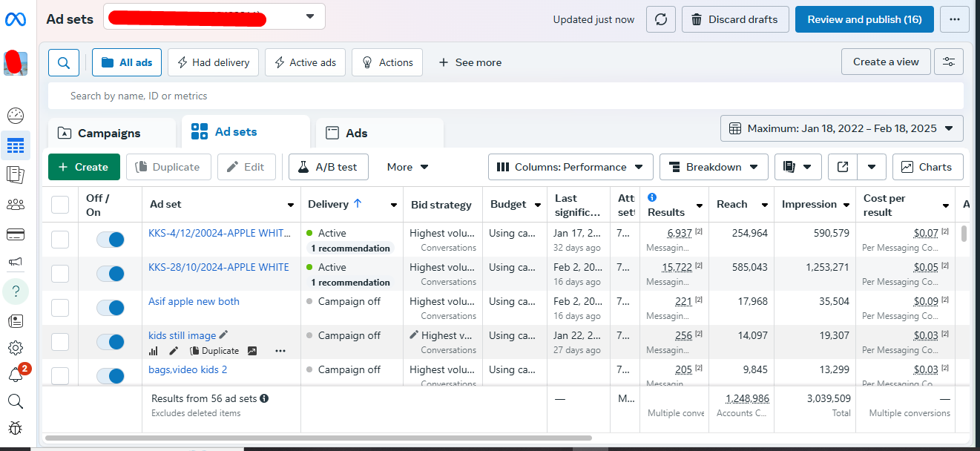Open the Breakdown dropdown
The image size is (980, 451).
click(x=714, y=167)
